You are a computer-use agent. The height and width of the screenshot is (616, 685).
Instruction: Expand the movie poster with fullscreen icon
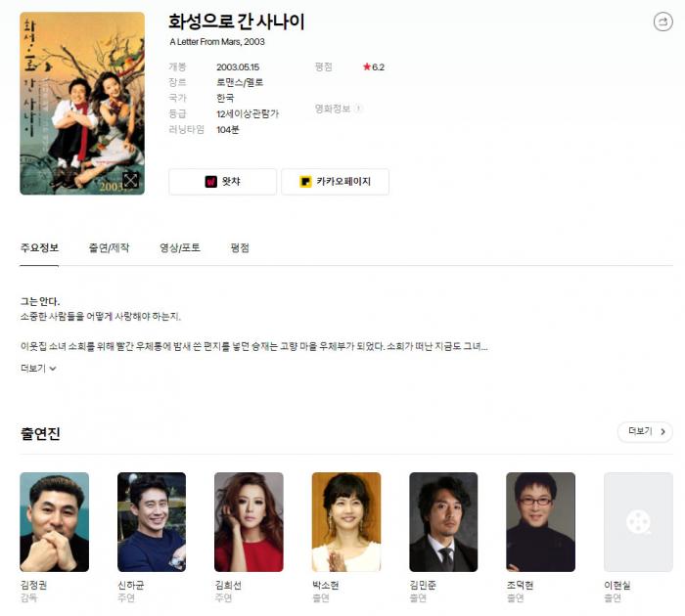click(130, 180)
